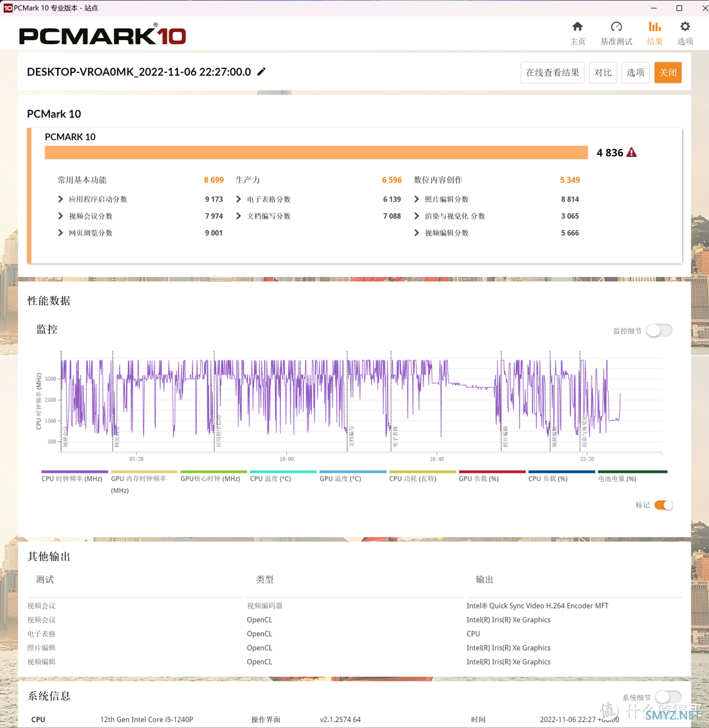709x728 pixels.
Task: Select GPU 温度 (°C) legend item
Action: coord(353,477)
